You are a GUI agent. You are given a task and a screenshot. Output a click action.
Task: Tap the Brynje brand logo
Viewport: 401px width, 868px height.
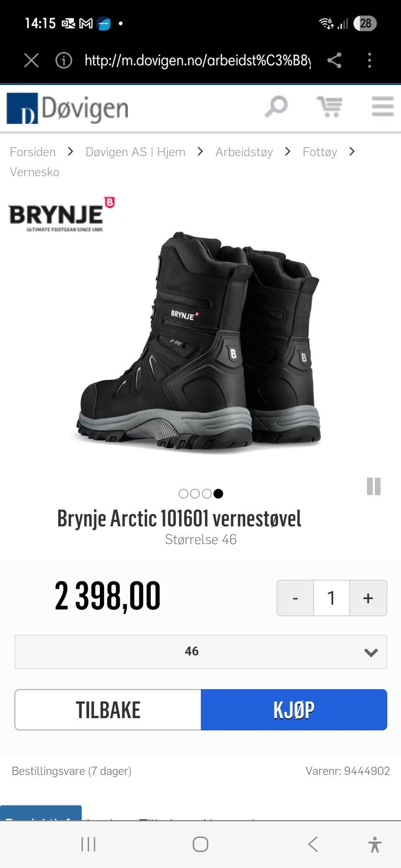[61, 214]
